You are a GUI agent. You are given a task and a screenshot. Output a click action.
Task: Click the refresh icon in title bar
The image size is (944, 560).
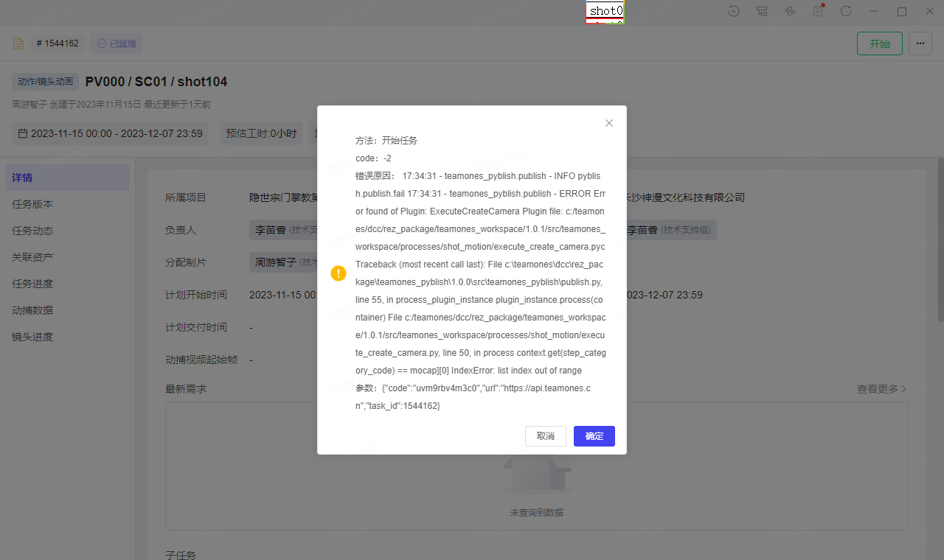(x=846, y=11)
